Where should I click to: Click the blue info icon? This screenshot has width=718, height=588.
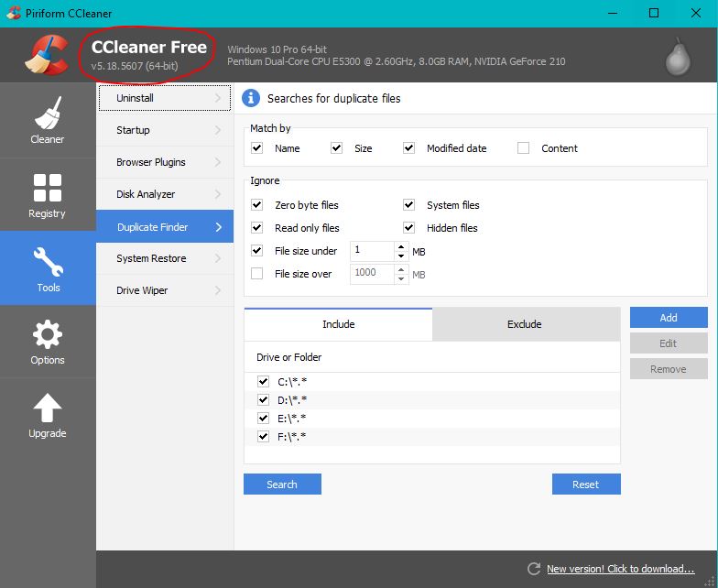[251, 98]
